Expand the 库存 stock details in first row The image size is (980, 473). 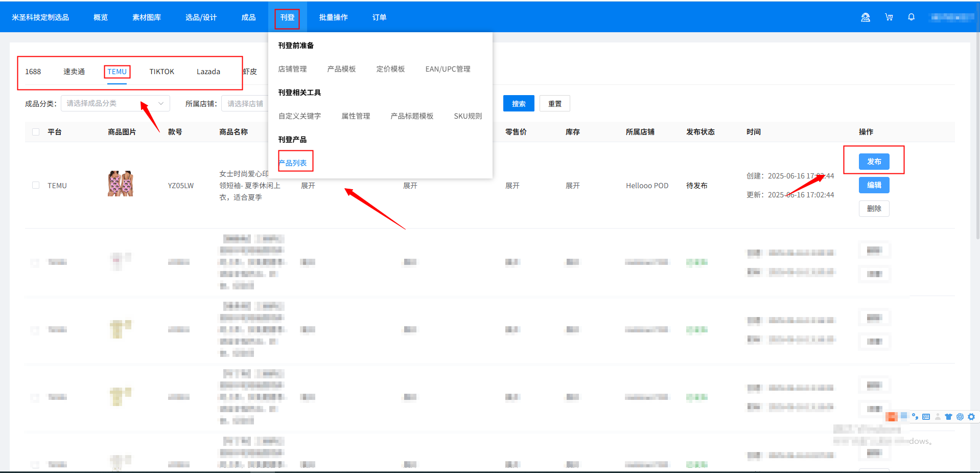pos(572,186)
